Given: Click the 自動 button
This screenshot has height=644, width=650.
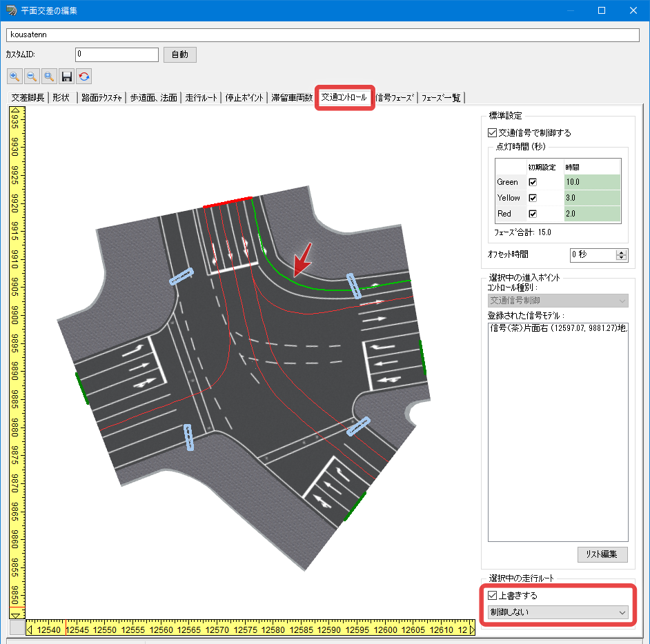Looking at the screenshot, I should (x=180, y=54).
